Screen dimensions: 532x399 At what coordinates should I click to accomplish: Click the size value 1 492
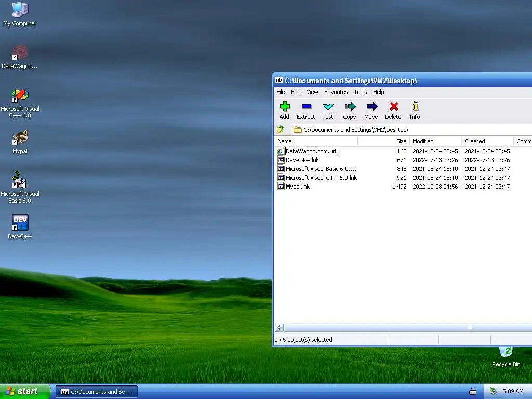(400, 187)
